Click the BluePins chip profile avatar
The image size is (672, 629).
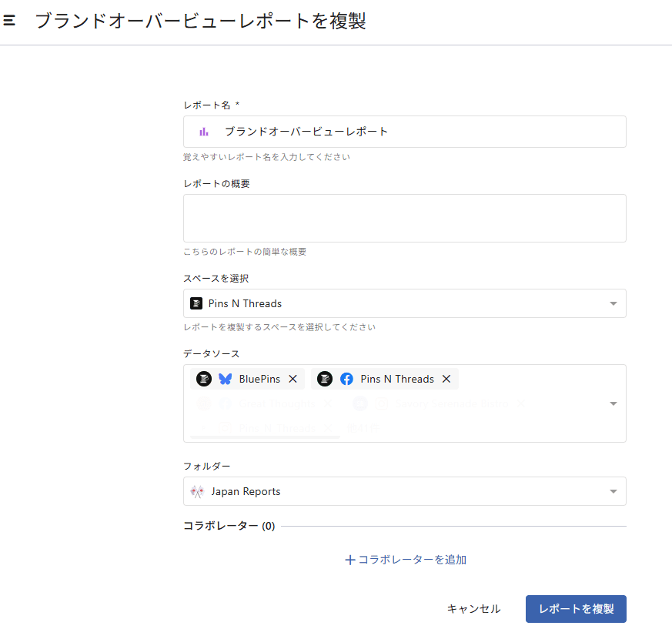[x=204, y=379]
